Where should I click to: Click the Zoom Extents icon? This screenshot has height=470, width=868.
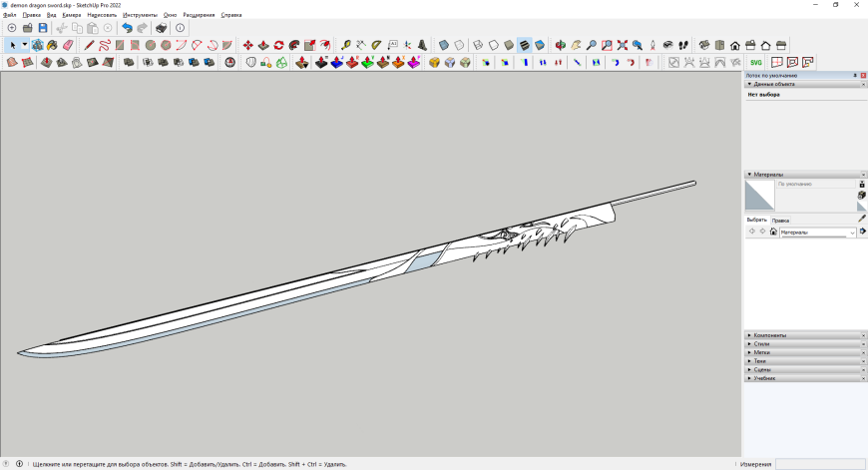pyautogui.click(x=622, y=45)
